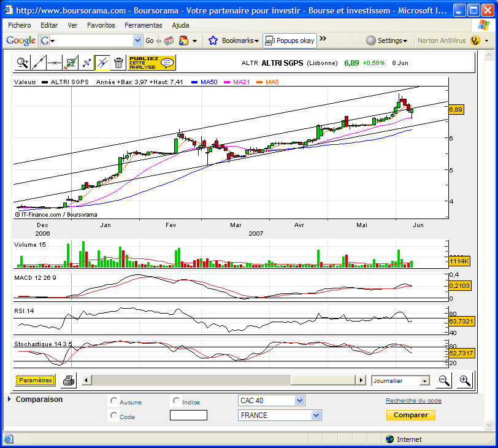498x448 pixels.
Task: Select the trend line drawing tool
Action: [39, 63]
